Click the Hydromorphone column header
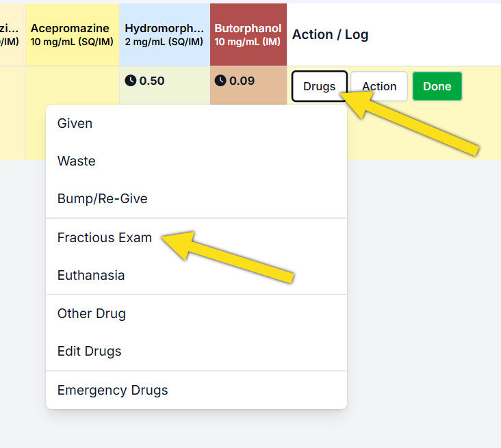 point(164,35)
